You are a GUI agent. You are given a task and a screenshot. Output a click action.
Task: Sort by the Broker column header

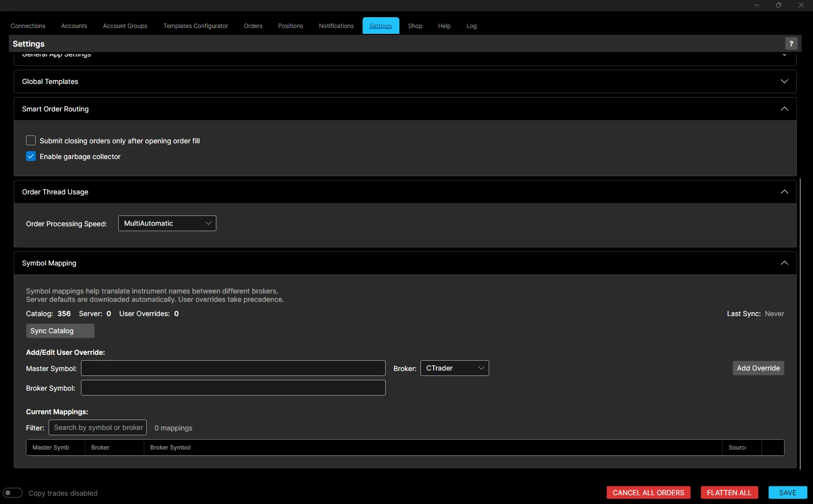[x=114, y=448]
